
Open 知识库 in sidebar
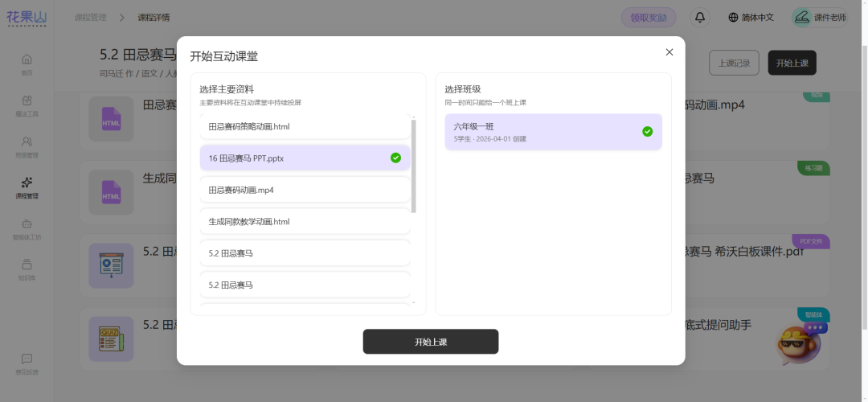tap(27, 269)
